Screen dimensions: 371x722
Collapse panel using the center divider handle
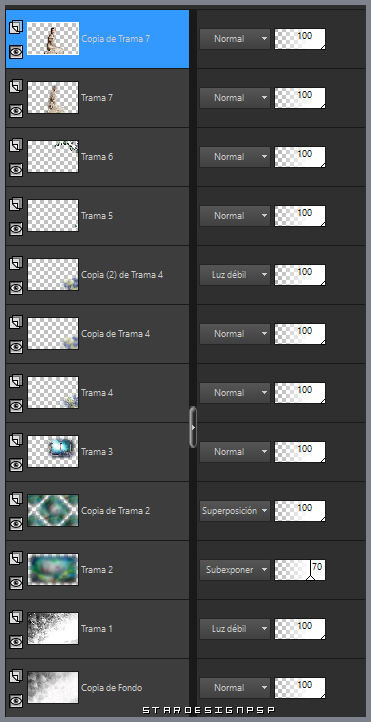[193, 427]
